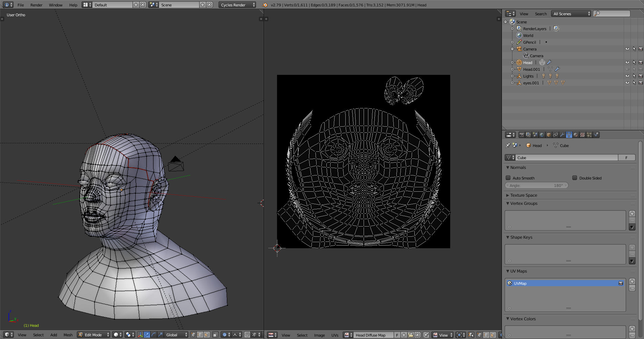
Task: Enable the 3D manipulator axis widget icon
Action: click(x=140, y=335)
